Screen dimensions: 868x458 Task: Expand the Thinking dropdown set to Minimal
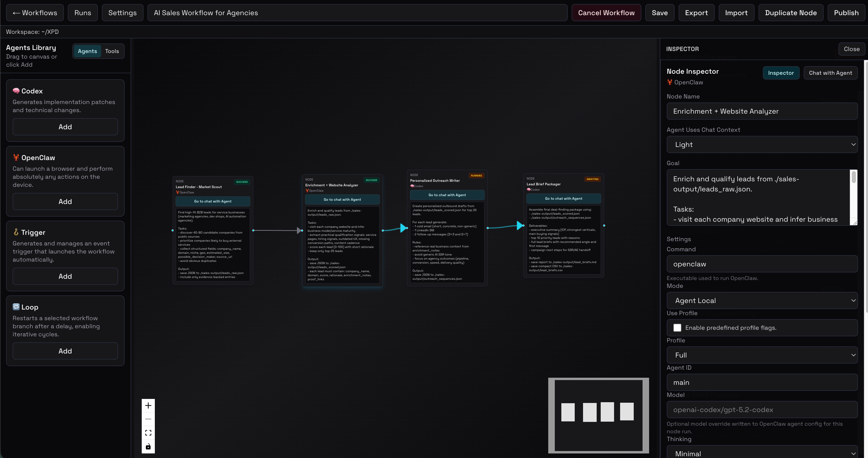[762, 453]
